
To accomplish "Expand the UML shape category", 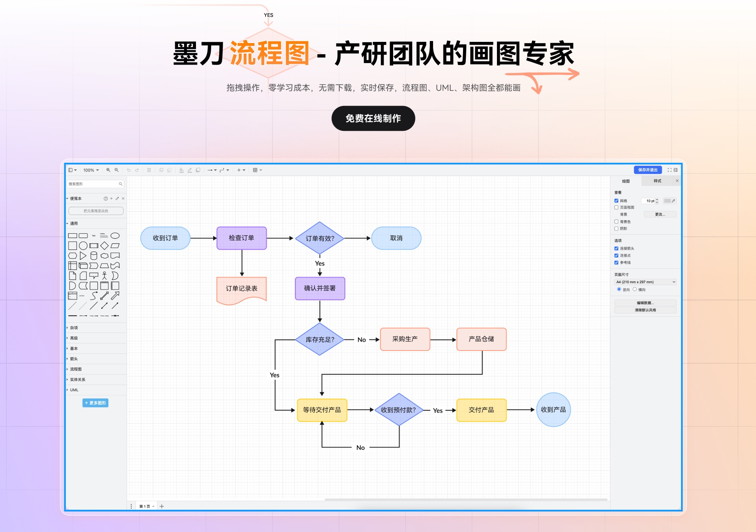I will (x=96, y=390).
